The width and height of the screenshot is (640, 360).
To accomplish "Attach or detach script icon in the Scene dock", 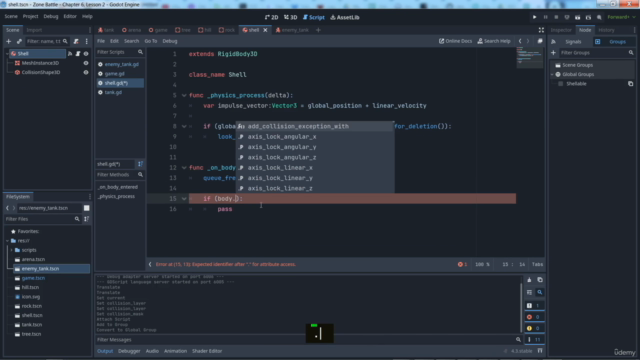I will click(76, 41).
